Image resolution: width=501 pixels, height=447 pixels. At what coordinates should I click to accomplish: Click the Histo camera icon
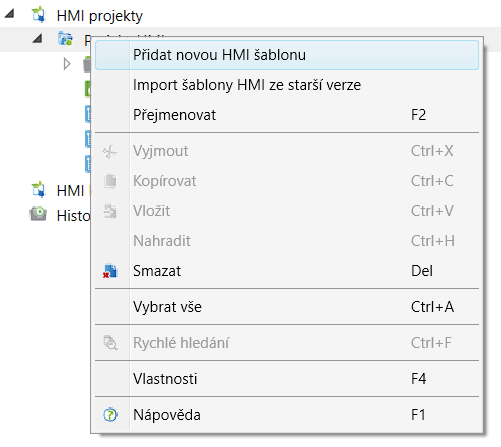coord(38,214)
